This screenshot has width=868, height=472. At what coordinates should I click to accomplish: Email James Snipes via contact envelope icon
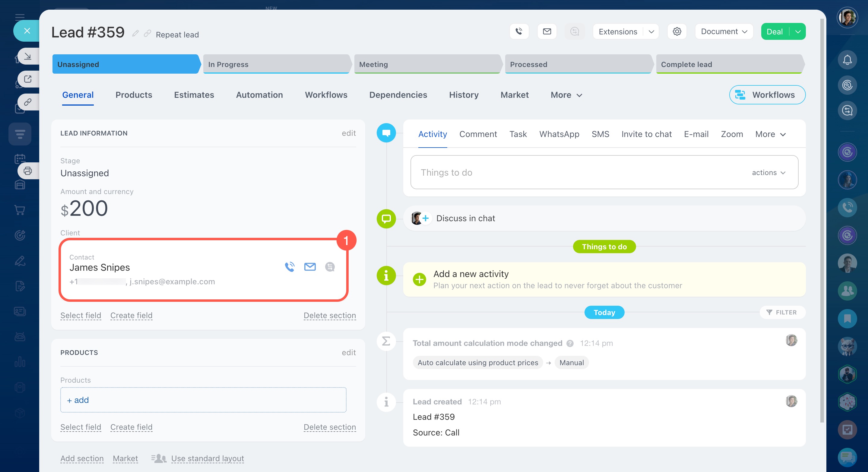tap(310, 267)
